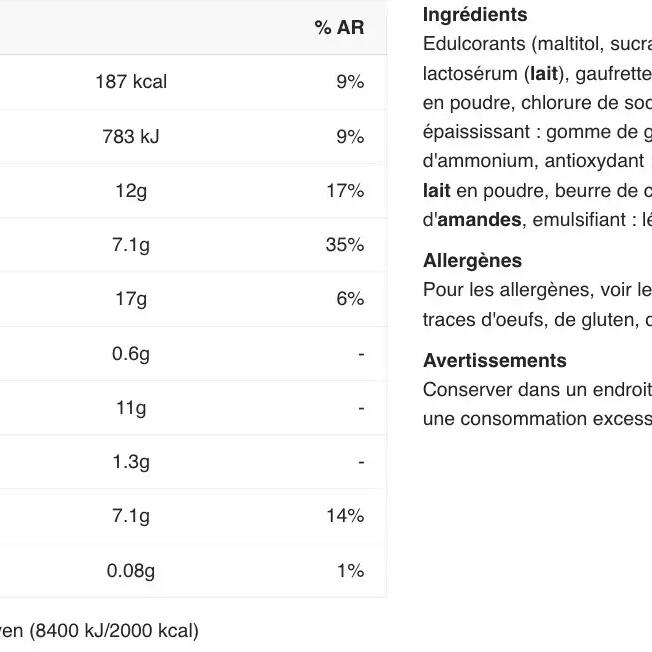Screen dimensions: 652x652
Task: Click the 35% reference intake value
Action: click(x=345, y=245)
